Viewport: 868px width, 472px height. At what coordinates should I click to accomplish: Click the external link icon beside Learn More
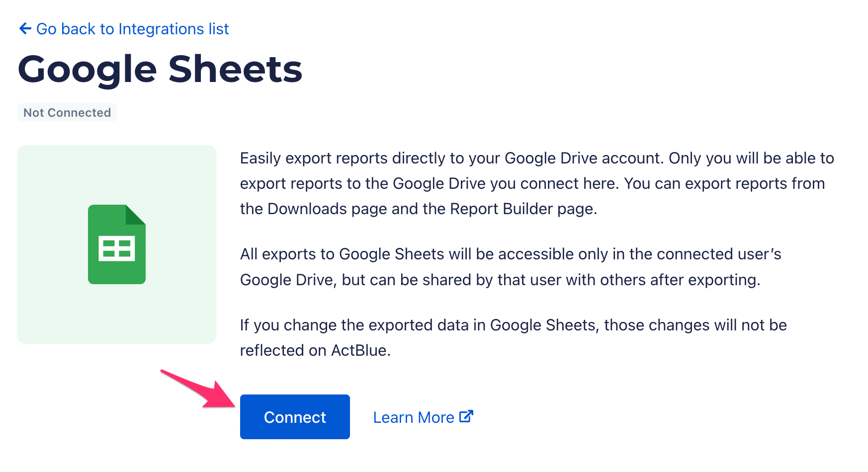click(x=466, y=416)
